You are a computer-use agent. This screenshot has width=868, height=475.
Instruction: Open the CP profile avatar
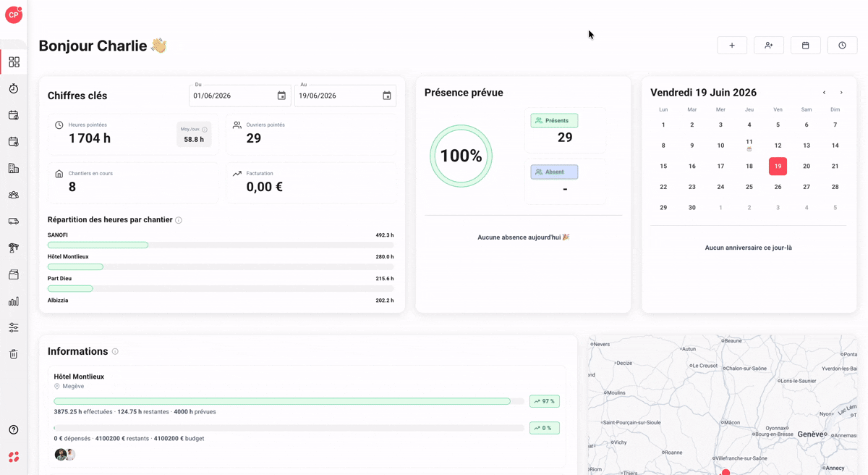tap(14, 14)
